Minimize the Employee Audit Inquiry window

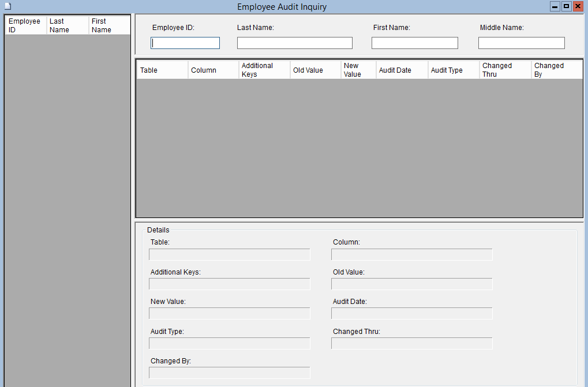(555, 6)
